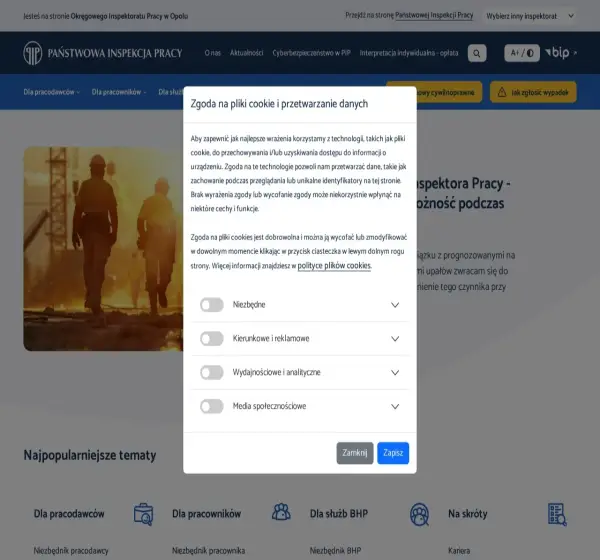Open Interpretacja indywidualna - opłata menu item
This screenshot has height=560, width=600.
409,53
